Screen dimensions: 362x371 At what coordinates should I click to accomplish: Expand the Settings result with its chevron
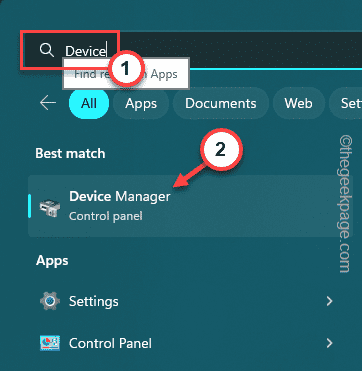coord(329,301)
